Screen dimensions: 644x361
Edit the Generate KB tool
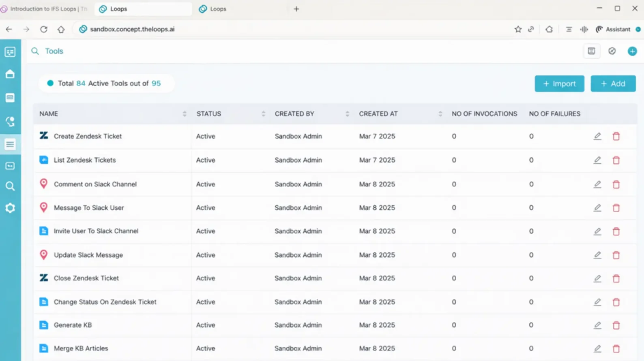point(597,325)
